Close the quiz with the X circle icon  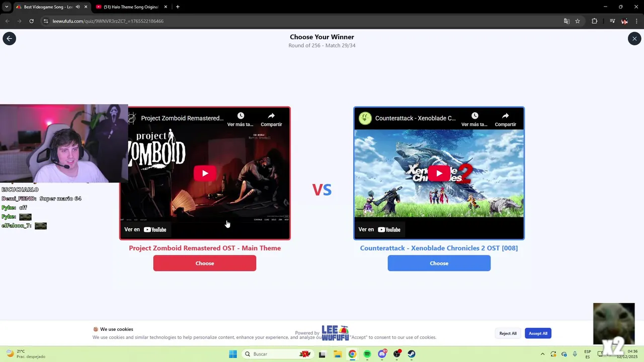click(x=634, y=39)
